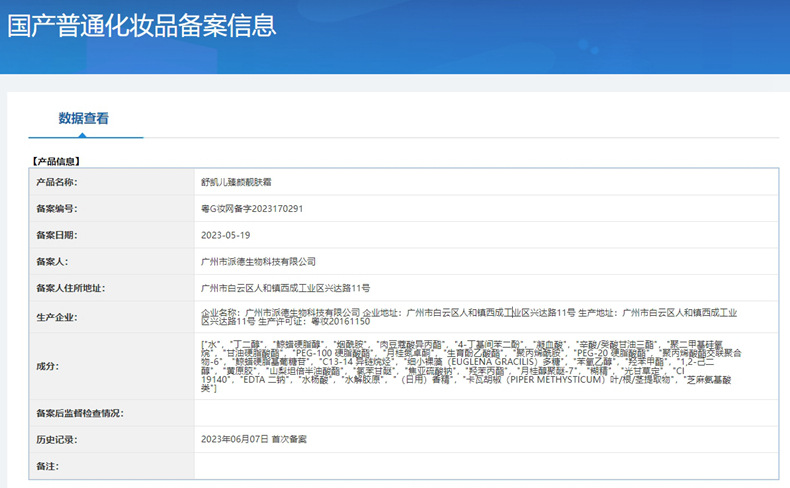790x488 pixels.
Task: Click the 备案编号 label
Action: pos(56,208)
